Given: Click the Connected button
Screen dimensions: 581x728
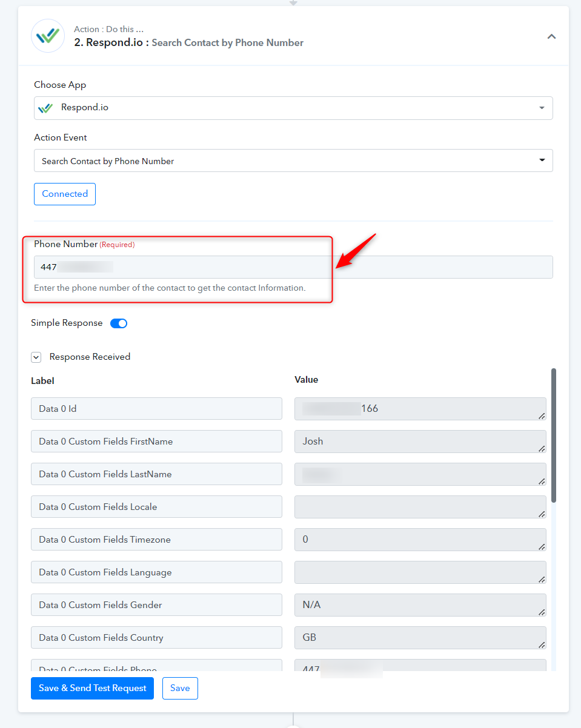Looking at the screenshot, I should click(x=65, y=194).
